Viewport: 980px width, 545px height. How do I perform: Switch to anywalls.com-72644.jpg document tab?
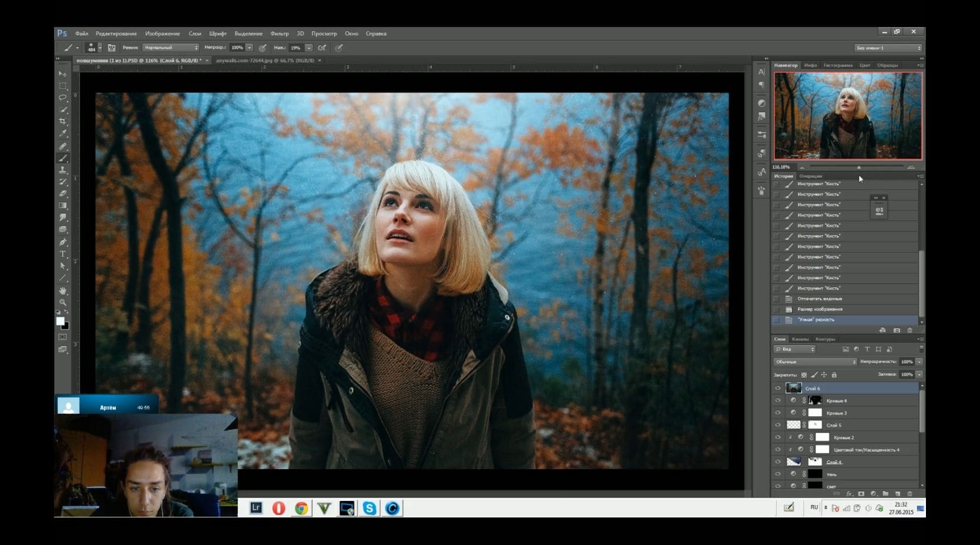click(265, 61)
